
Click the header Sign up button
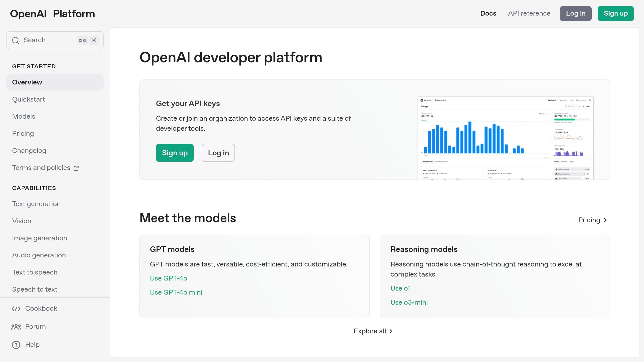tap(616, 14)
